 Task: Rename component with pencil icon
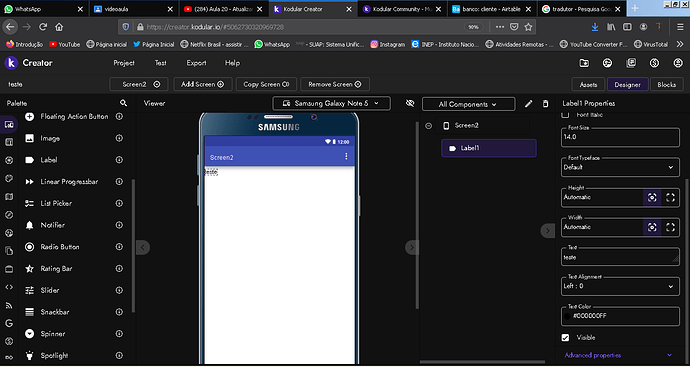point(529,104)
